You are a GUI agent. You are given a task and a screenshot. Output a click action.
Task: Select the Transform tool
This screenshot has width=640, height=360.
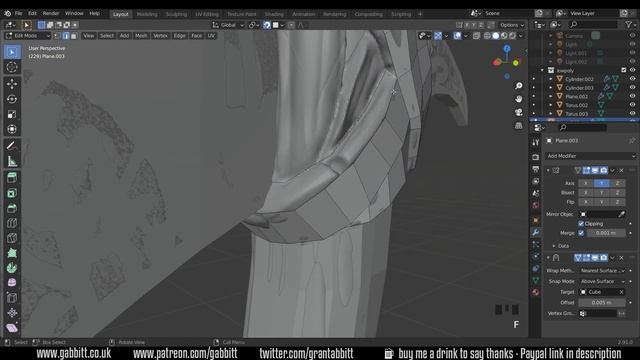(12, 129)
